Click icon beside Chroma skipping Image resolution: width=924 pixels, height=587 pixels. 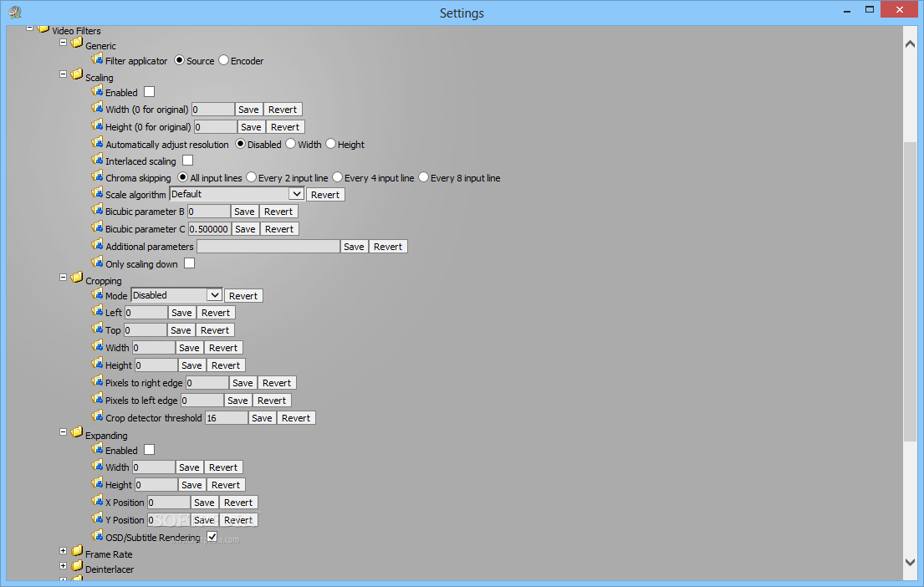click(97, 176)
